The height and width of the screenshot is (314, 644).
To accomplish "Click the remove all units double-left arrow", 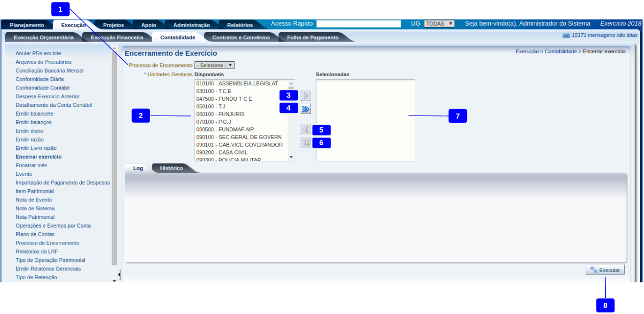I will tap(305, 143).
